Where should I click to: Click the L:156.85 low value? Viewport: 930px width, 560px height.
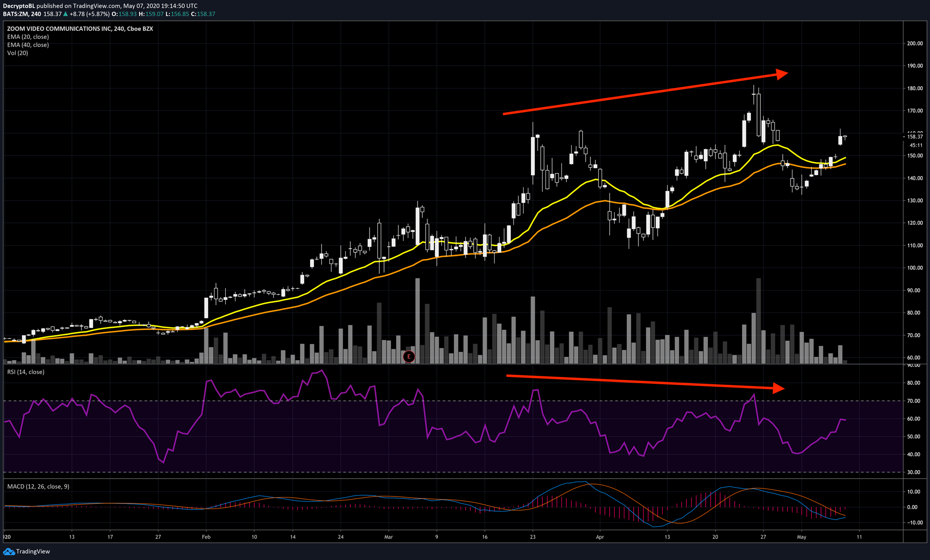177,14
